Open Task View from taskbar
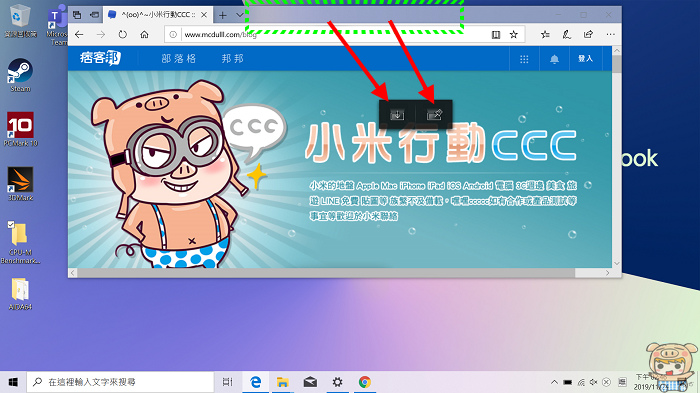 pyautogui.click(x=228, y=382)
